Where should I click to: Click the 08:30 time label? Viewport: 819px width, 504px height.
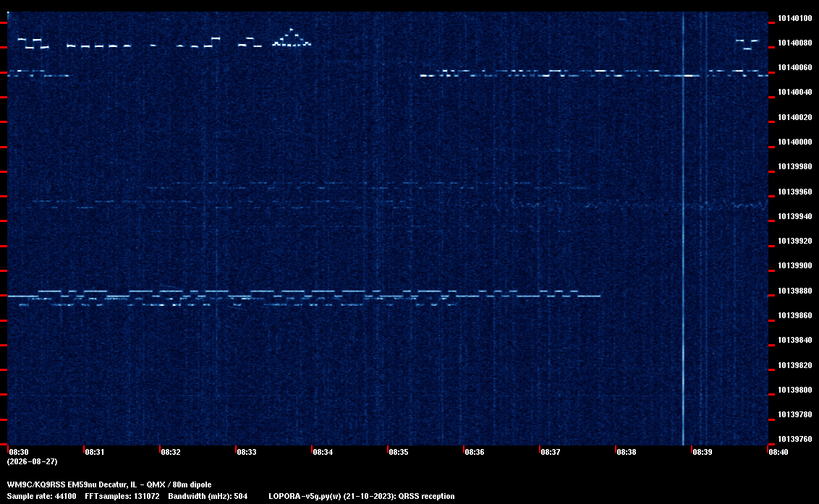coord(19,452)
